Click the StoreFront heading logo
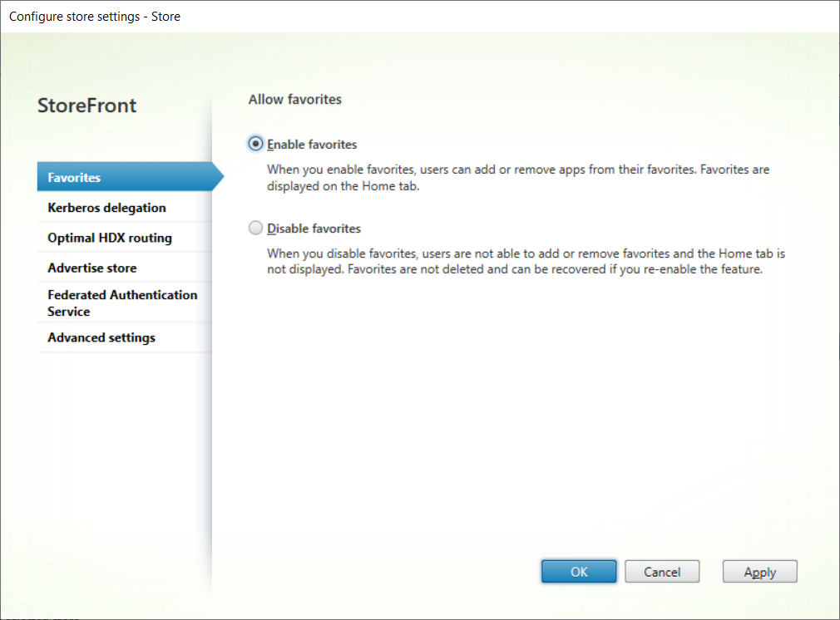840x620 pixels. point(87,106)
